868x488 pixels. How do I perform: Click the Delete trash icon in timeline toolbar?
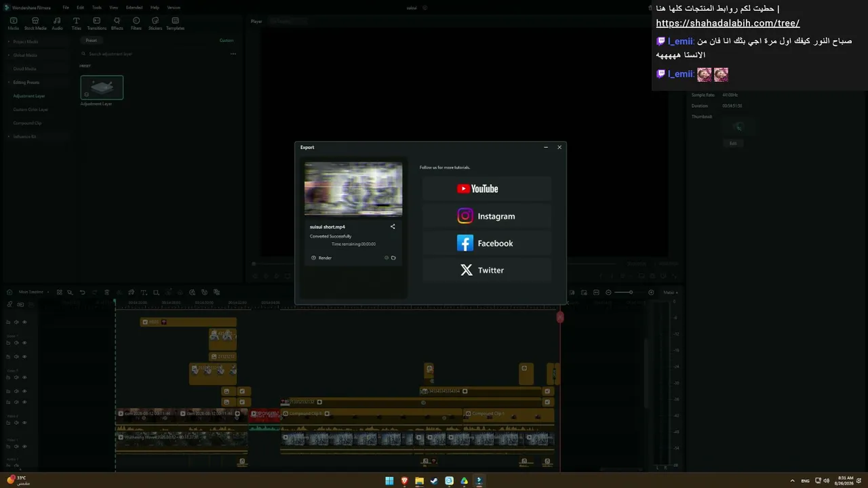pyautogui.click(x=106, y=292)
